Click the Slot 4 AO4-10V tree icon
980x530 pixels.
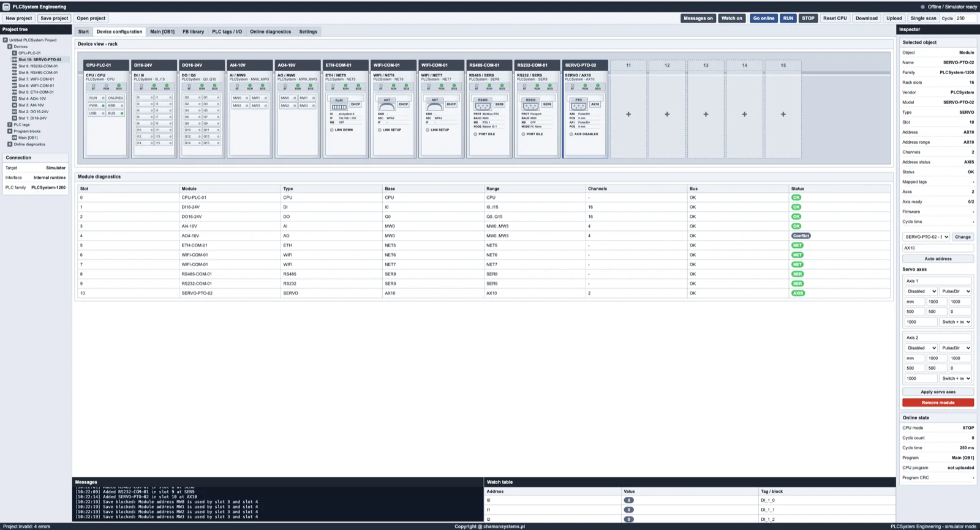tap(15, 99)
